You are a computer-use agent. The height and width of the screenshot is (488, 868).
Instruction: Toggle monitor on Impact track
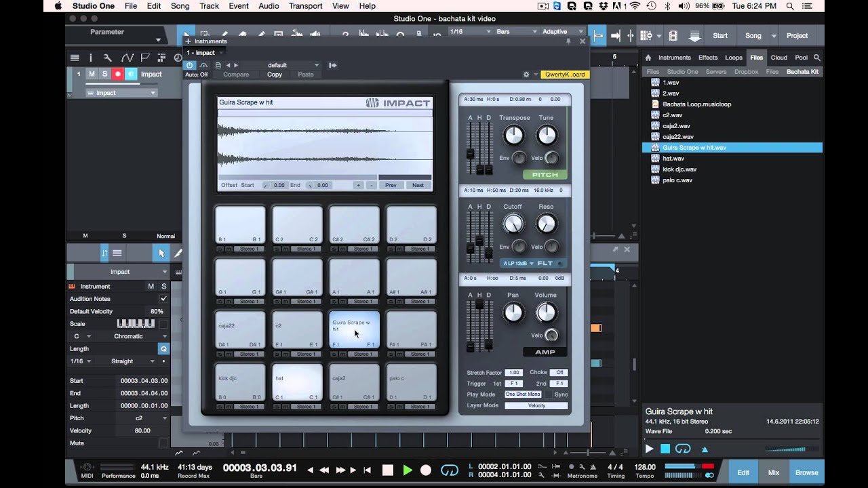point(131,74)
